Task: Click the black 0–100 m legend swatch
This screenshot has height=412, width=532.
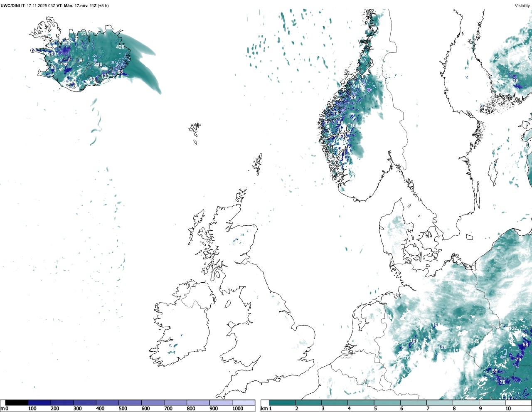Action: (17, 402)
